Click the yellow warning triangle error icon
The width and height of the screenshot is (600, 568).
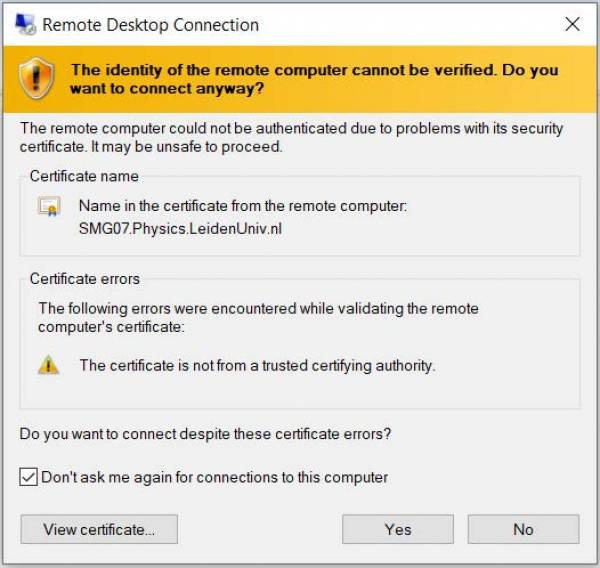48,365
